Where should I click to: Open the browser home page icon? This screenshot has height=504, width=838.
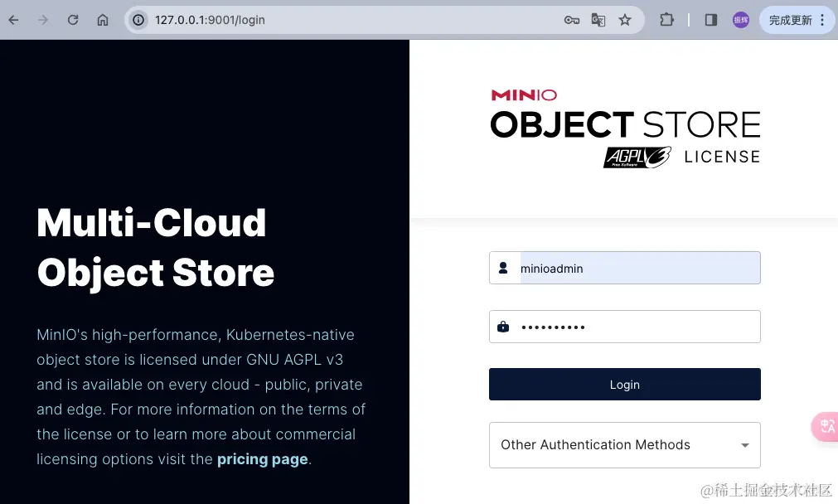103,21
